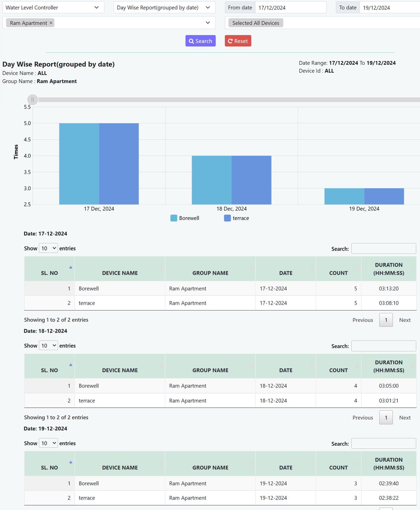Click the Search button with magnifier icon
This screenshot has width=420, height=510.
point(200,41)
